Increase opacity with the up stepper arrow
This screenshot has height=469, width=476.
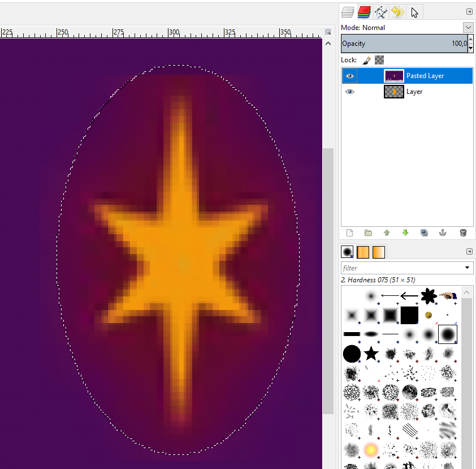[x=470, y=39]
